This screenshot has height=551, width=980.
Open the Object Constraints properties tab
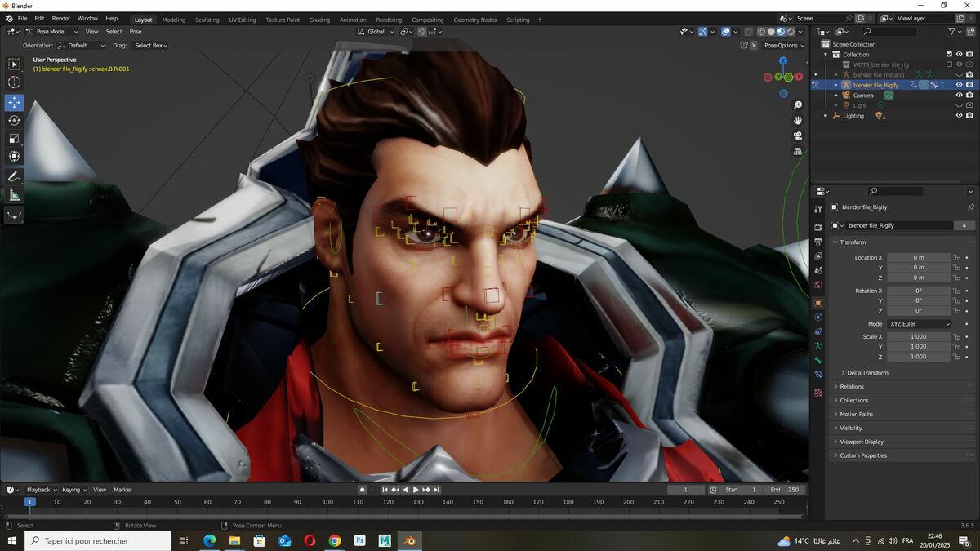point(818,331)
